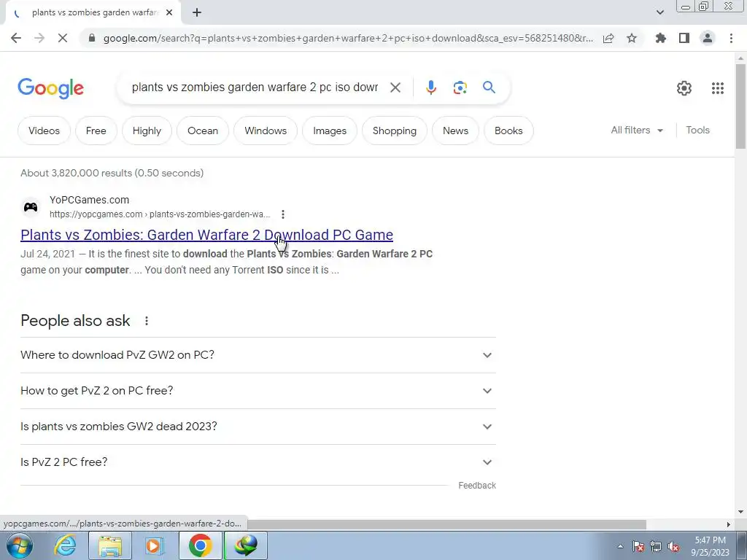
Task: Click the scroll down arrow
Action: [x=740, y=512]
